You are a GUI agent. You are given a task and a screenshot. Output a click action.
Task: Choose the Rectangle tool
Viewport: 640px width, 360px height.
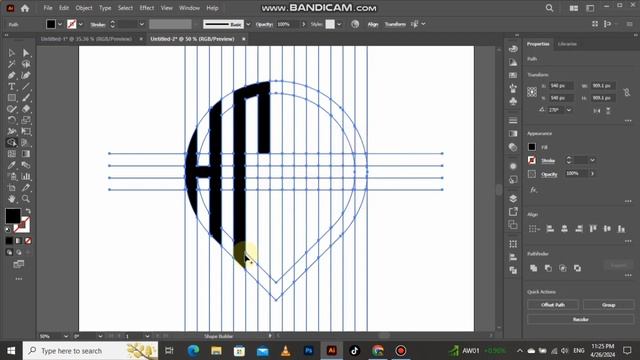11,98
